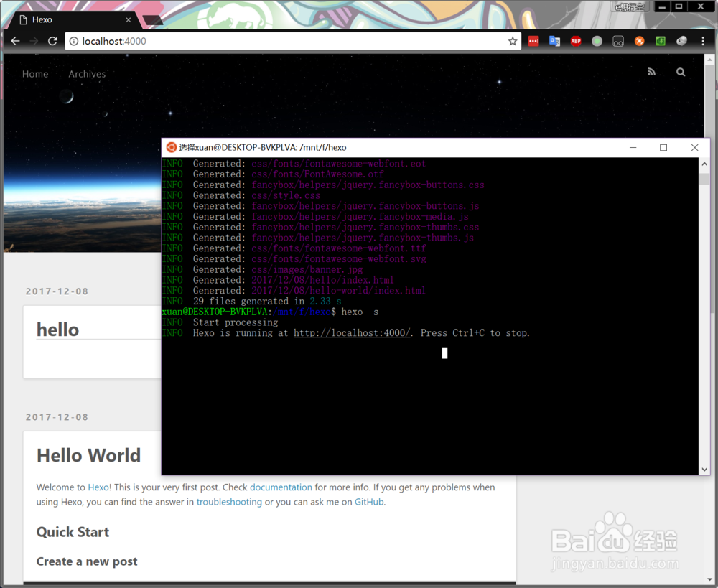Click 'hexo s' command in terminal prompt
Image resolution: width=718 pixels, height=588 pixels.
(x=360, y=312)
